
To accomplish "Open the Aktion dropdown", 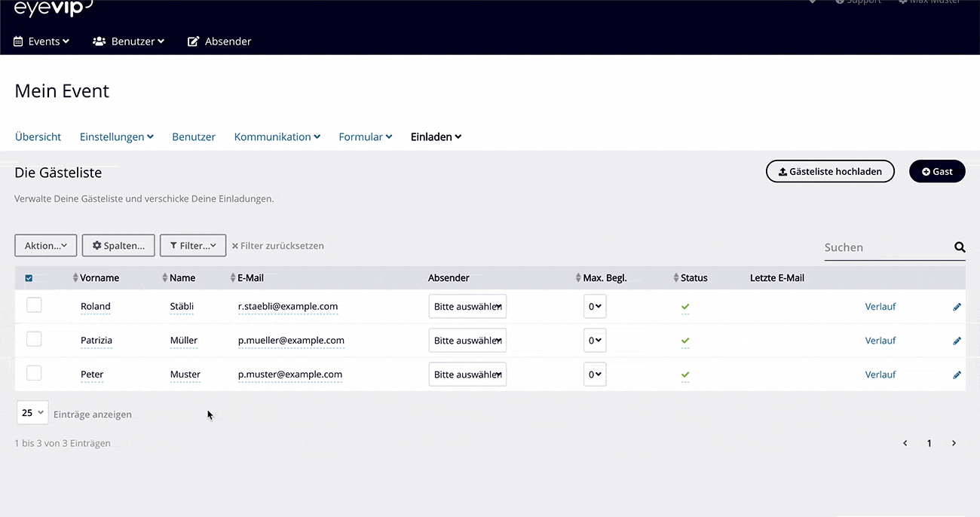I will 45,245.
